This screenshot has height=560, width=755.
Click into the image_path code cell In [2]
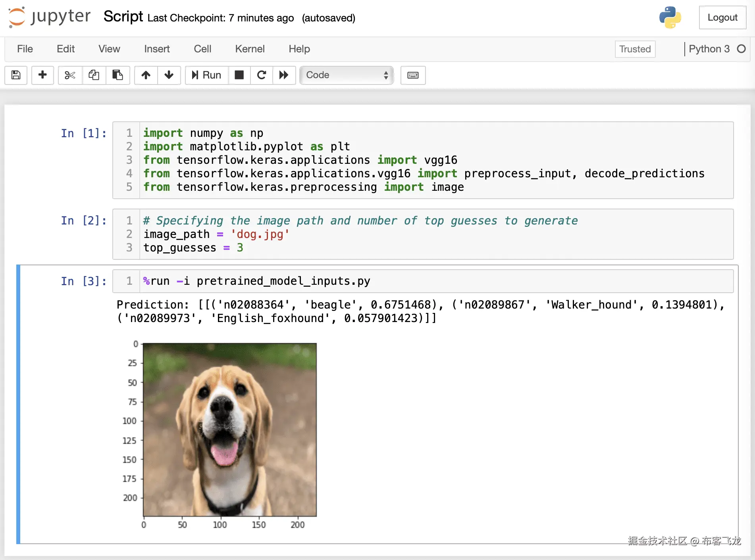[x=423, y=234]
